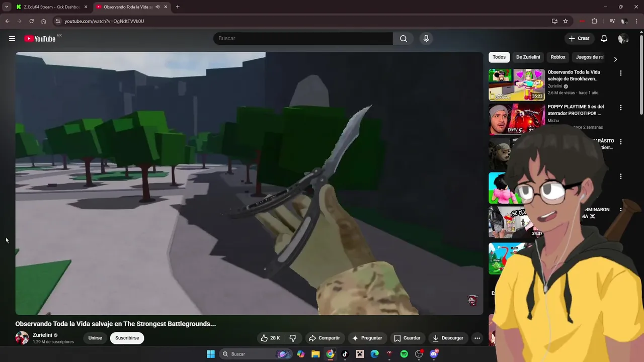Mute the YouTube tab audio icon
The image size is (644, 362).
158,7
